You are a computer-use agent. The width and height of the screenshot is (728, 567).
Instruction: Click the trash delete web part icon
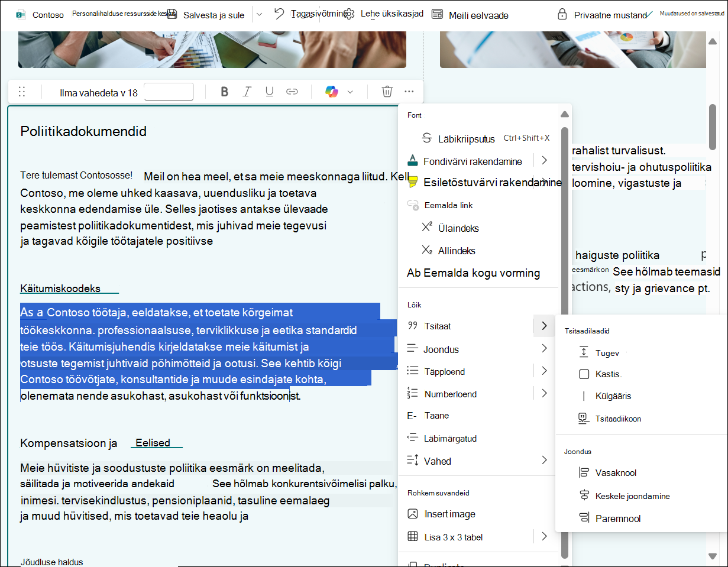[x=387, y=92]
